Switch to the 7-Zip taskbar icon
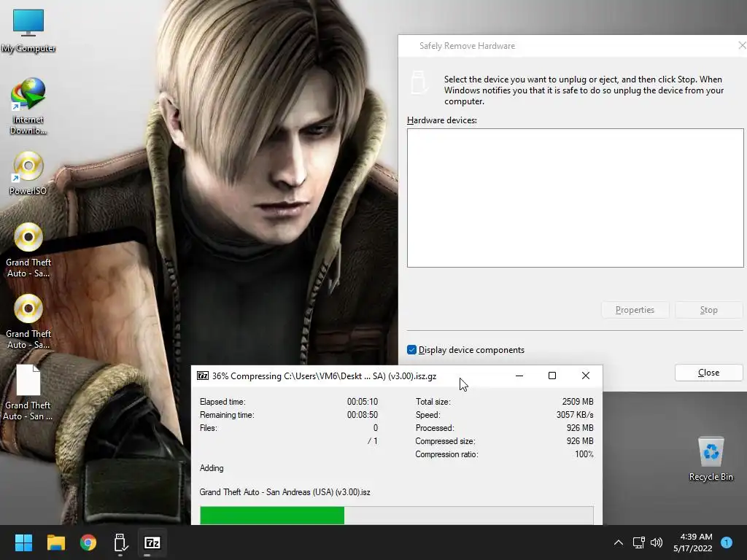The image size is (747, 560). pos(152,542)
